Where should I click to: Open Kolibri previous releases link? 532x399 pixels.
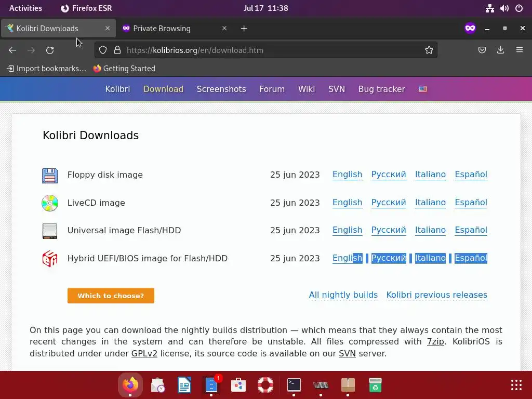point(436,295)
